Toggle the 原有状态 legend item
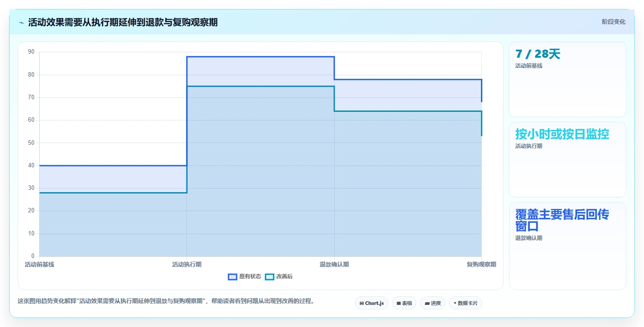Image resolution: width=644 pixels, height=327 pixels. click(245, 276)
